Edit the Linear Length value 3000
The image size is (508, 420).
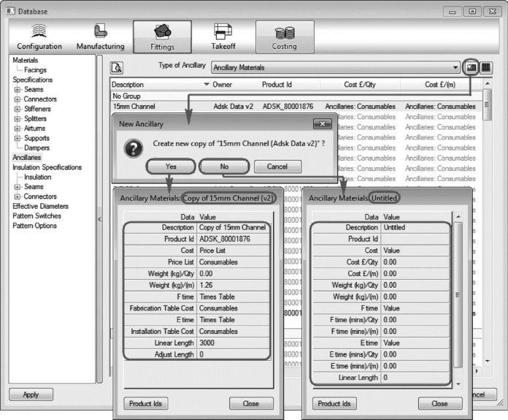pyautogui.click(x=234, y=343)
